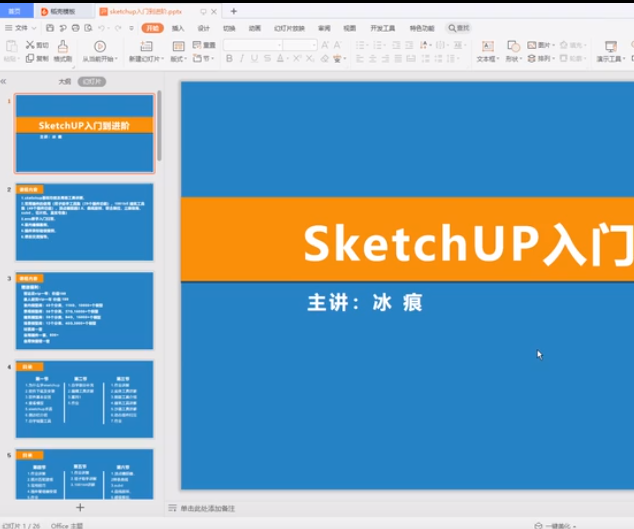Toggle Bold formatting

tap(229, 59)
